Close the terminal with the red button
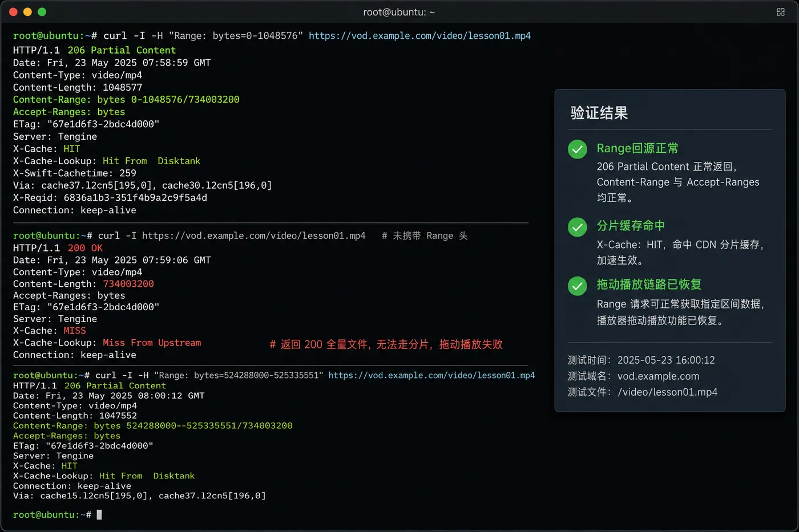The width and height of the screenshot is (799, 532). point(13,12)
